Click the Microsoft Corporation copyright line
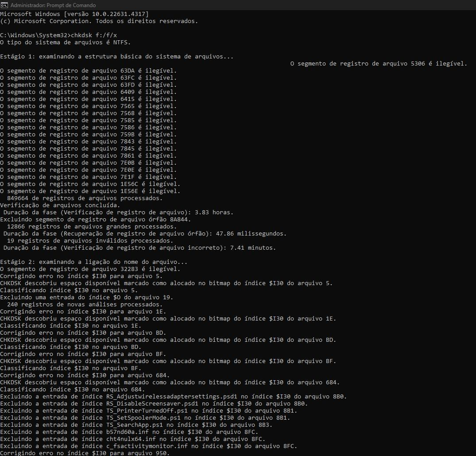The height and width of the screenshot is (456, 476). pyautogui.click(x=99, y=21)
